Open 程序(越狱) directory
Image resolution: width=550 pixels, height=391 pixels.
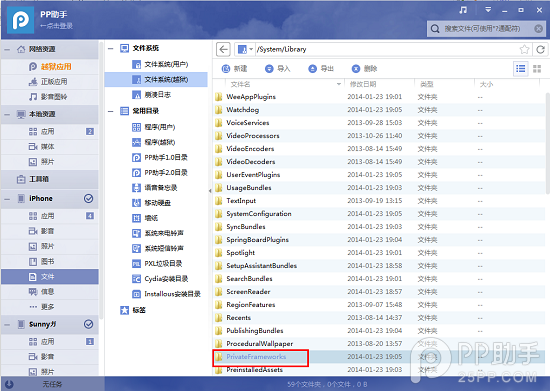point(154,142)
